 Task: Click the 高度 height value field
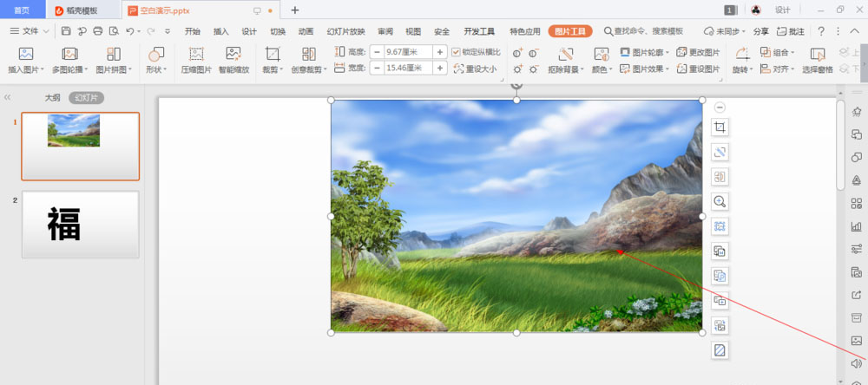(x=409, y=52)
